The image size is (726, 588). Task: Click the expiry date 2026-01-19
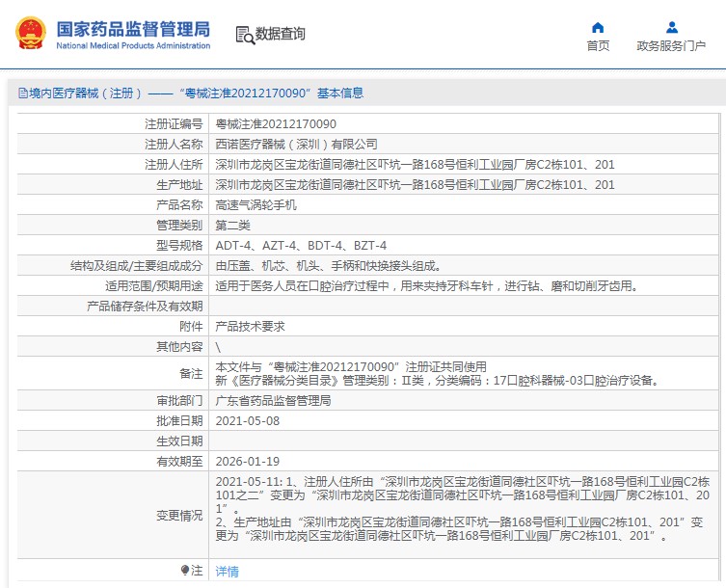[247, 462]
